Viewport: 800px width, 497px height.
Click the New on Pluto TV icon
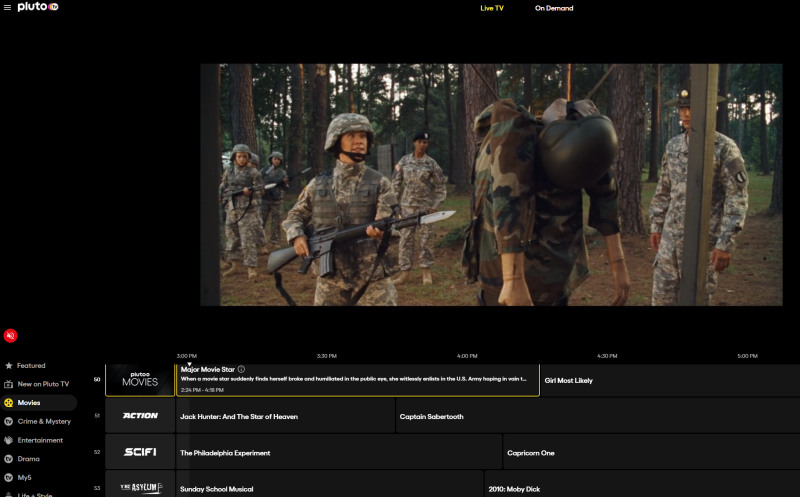tap(9, 384)
